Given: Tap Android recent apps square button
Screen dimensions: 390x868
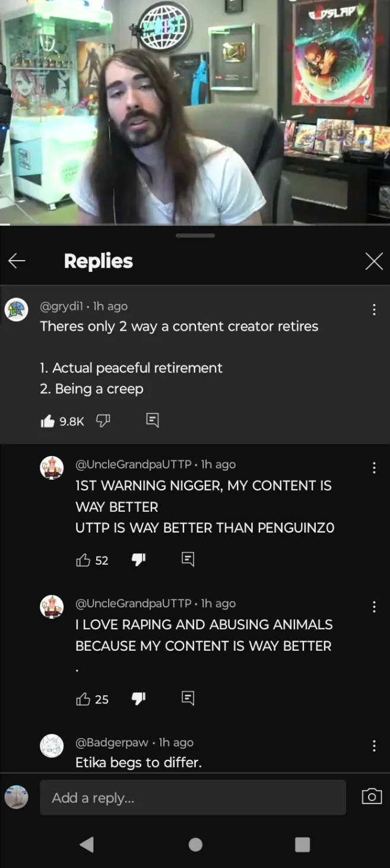Looking at the screenshot, I should click(303, 844).
